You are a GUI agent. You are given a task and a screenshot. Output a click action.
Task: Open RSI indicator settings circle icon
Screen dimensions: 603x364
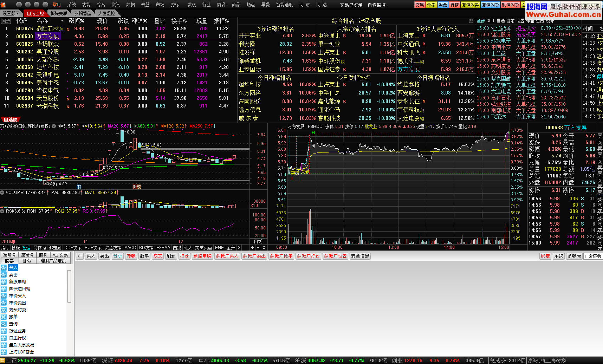[x=2, y=211]
